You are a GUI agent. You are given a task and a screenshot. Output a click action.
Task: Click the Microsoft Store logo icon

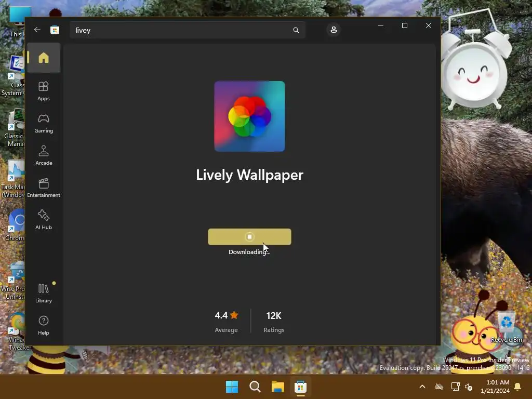click(55, 30)
